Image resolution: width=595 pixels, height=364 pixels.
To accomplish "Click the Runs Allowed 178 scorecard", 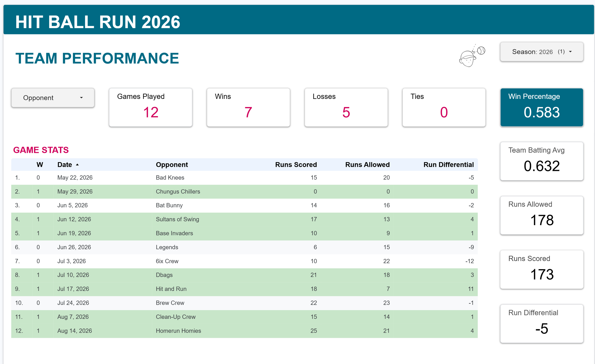I will tap(542, 215).
